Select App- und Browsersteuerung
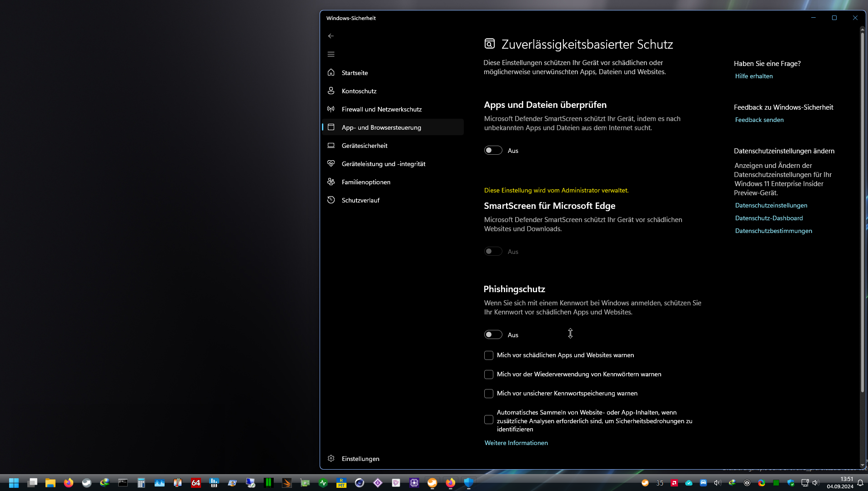The image size is (868, 491). pos(393,127)
